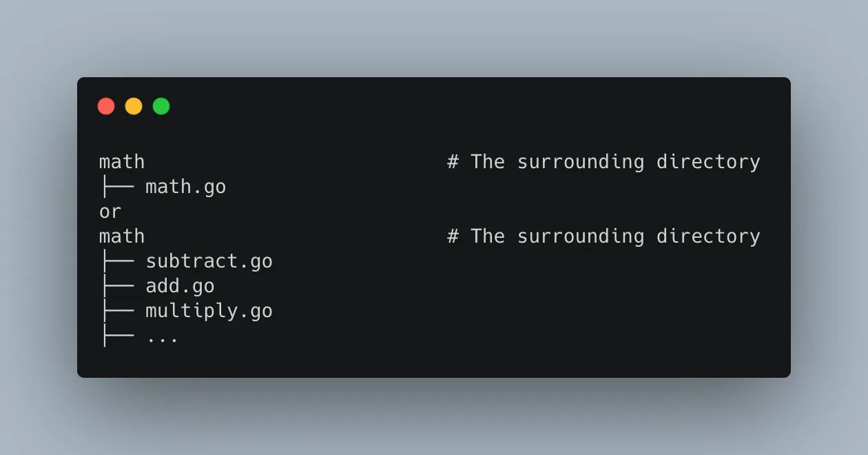Click the tree branch connector before the ellipsis
Image resolution: width=868 pixels, height=455 pixels.
pos(117,336)
